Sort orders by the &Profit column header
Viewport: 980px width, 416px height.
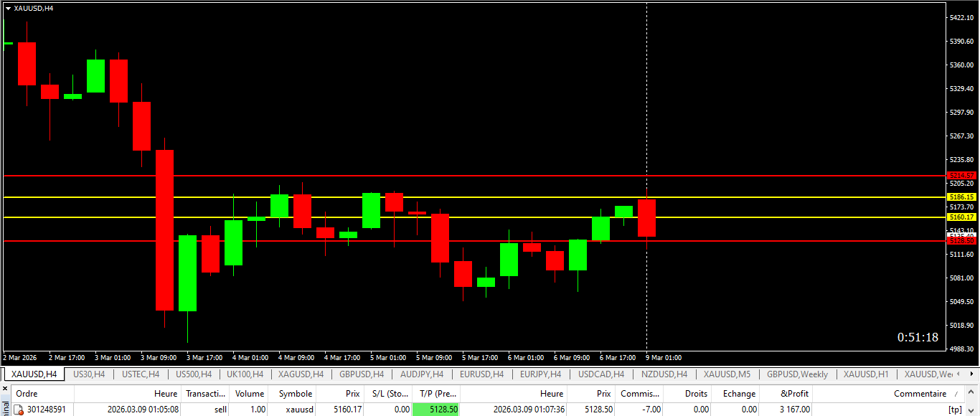click(x=793, y=394)
